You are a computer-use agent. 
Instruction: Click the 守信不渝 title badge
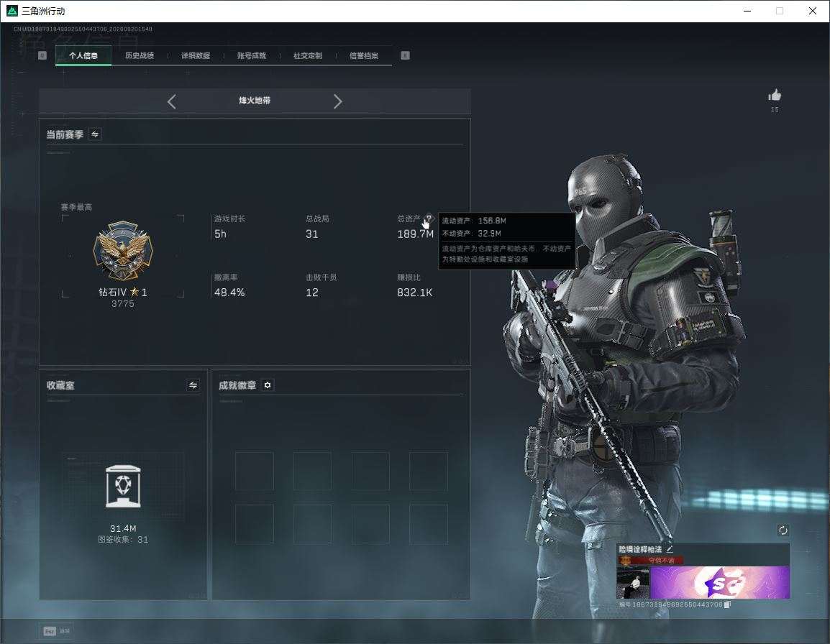[651, 561]
